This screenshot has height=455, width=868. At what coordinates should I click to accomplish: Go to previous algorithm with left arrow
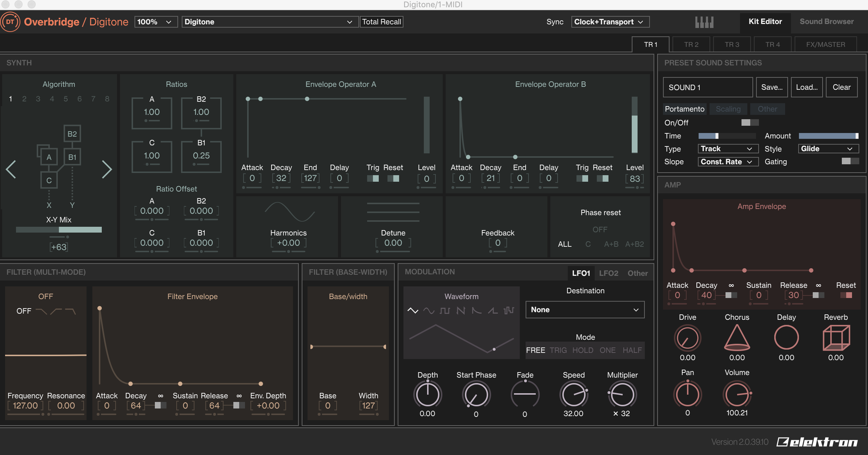point(11,169)
